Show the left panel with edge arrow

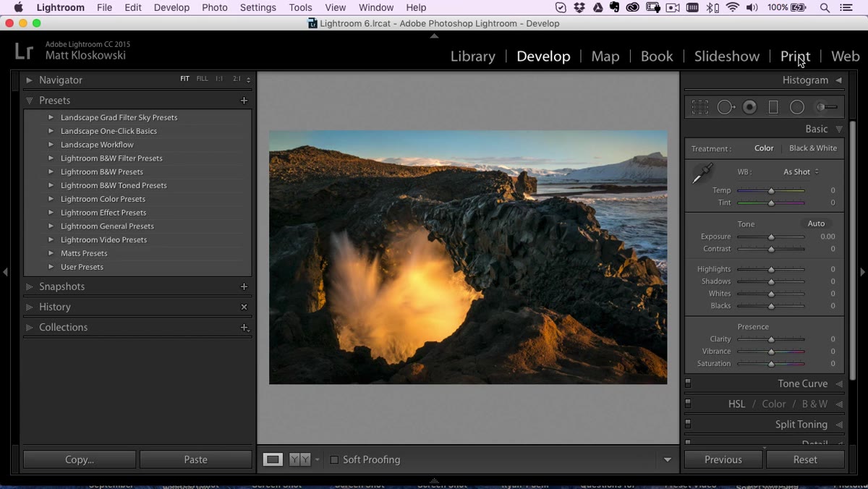[5, 272]
